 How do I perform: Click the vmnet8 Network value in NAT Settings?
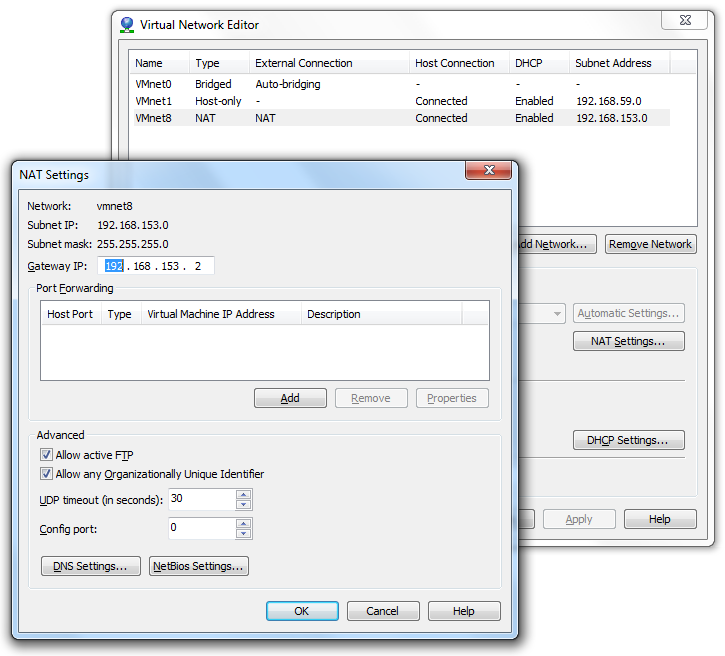[x=114, y=206]
